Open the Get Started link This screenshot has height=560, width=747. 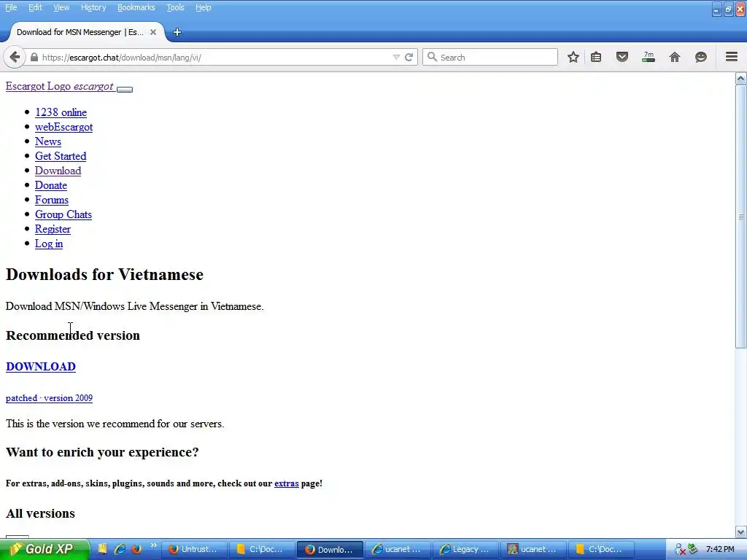tap(61, 156)
